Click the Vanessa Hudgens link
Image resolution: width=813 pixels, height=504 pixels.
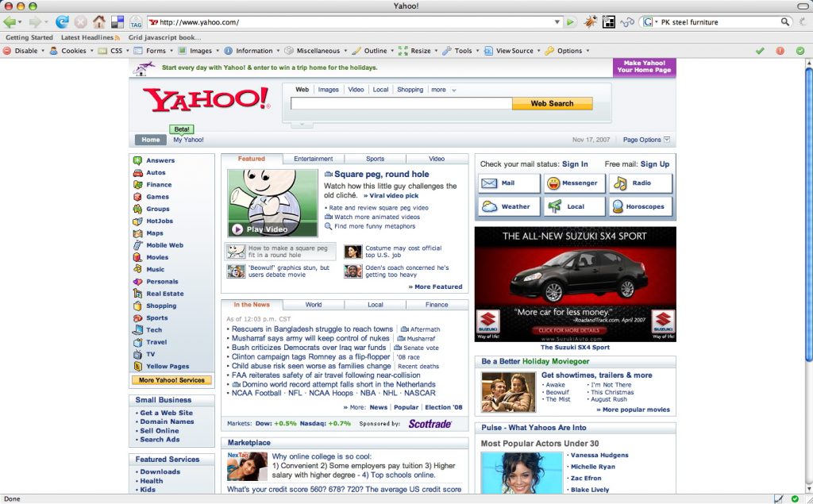(599, 456)
